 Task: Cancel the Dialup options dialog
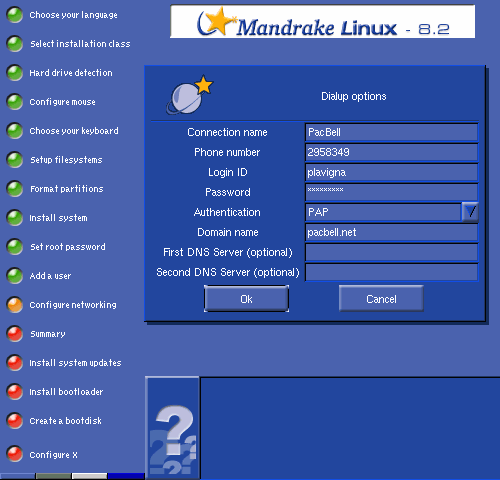pos(381,299)
